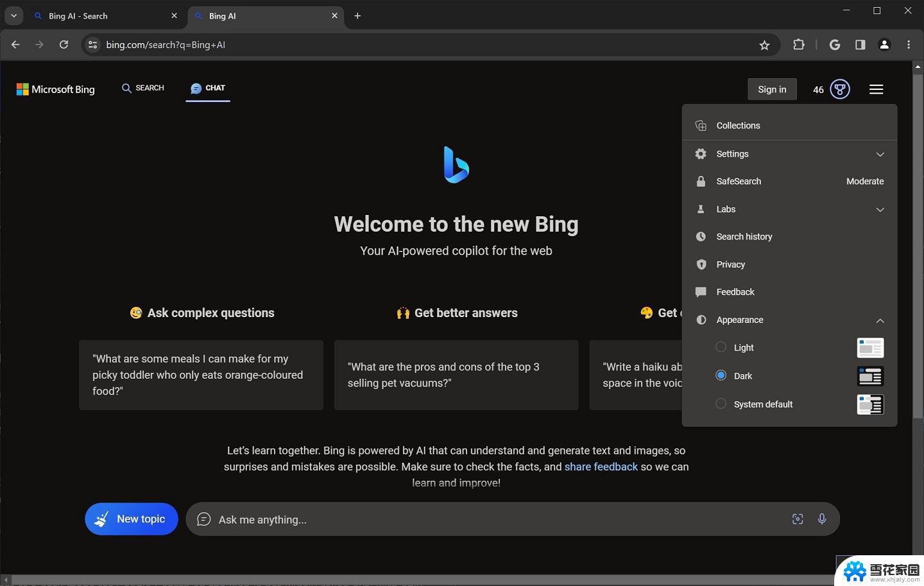Click the Settings gear icon

pos(701,154)
